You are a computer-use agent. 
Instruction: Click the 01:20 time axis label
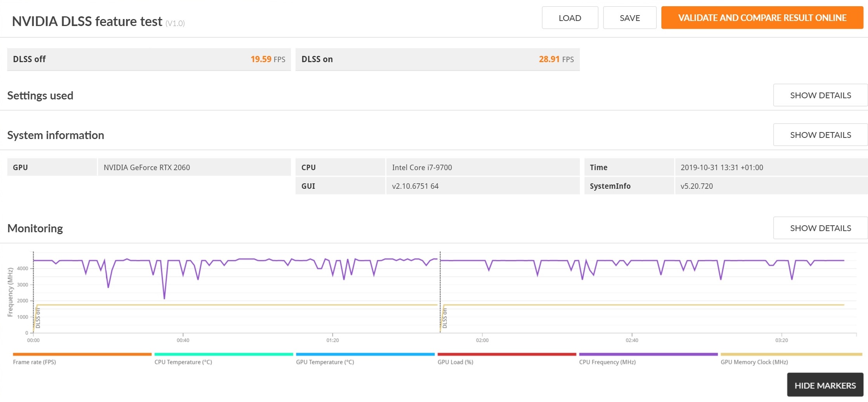tap(332, 340)
